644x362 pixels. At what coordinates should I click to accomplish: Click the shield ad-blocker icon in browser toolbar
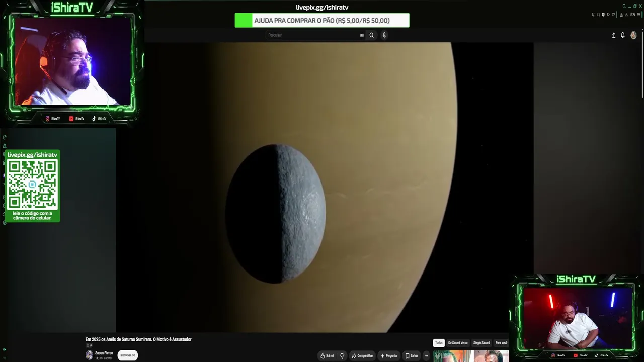[603, 15]
